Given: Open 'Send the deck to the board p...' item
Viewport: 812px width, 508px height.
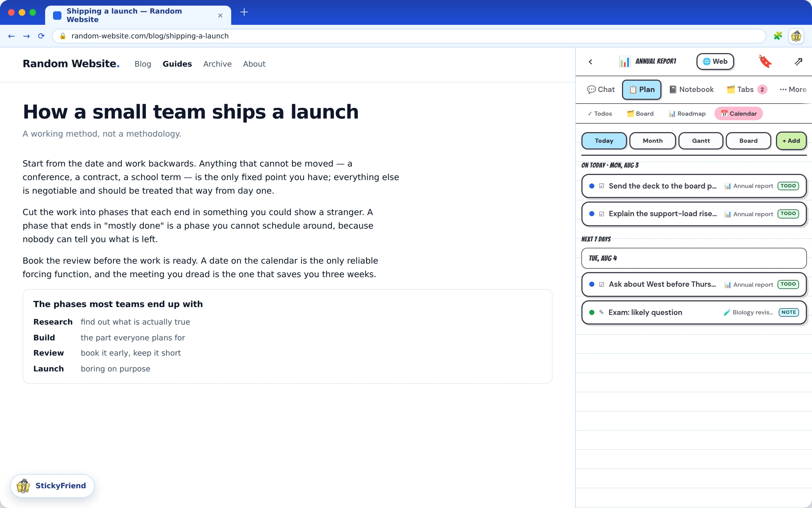Looking at the screenshot, I should [x=694, y=186].
